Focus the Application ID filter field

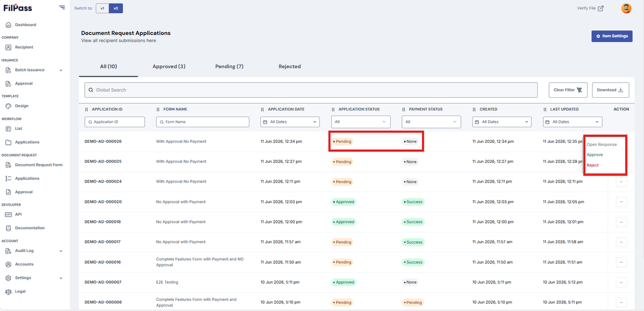coord(115,122)
